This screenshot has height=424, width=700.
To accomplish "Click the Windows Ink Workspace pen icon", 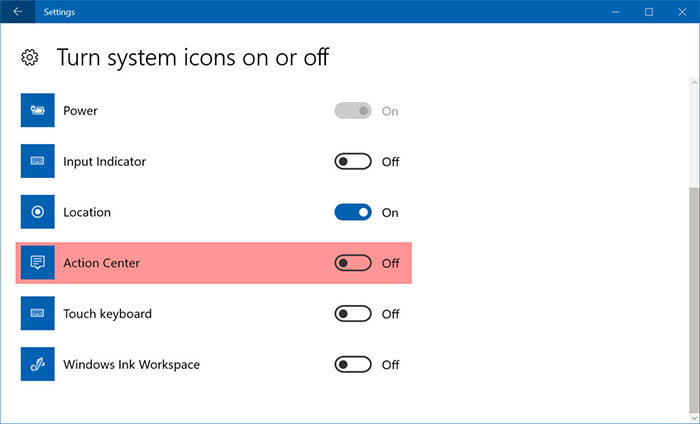I will click(x=38, y=364).
